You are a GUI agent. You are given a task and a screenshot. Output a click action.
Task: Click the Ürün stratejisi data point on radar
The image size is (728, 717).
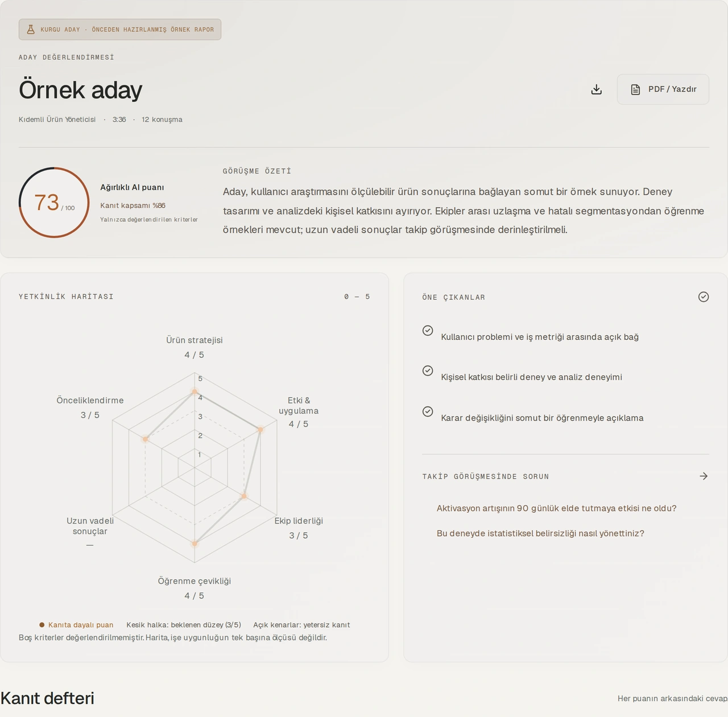point(195,392)
